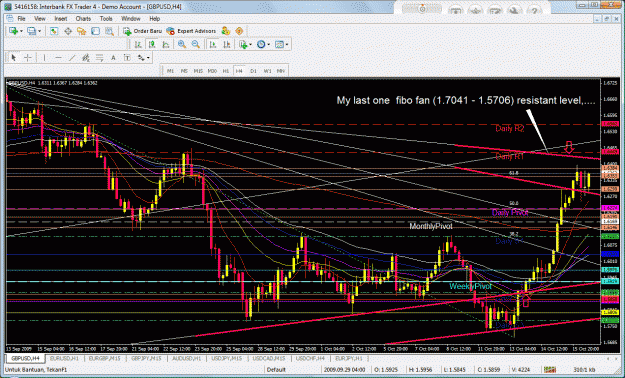
Task: Switch to the EURUSD,H1 chart tab
Action: click(x=65, y=358)
